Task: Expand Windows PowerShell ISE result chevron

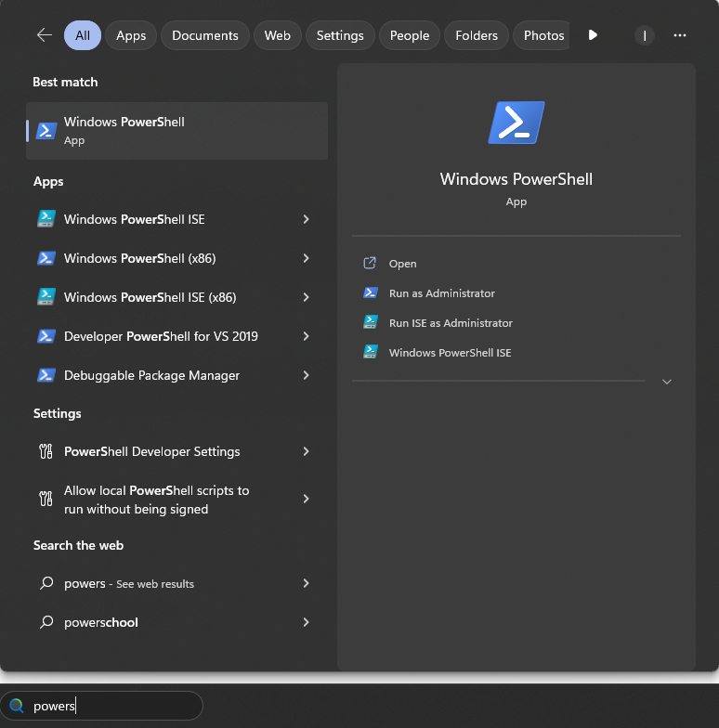Action: click(306, 219)
